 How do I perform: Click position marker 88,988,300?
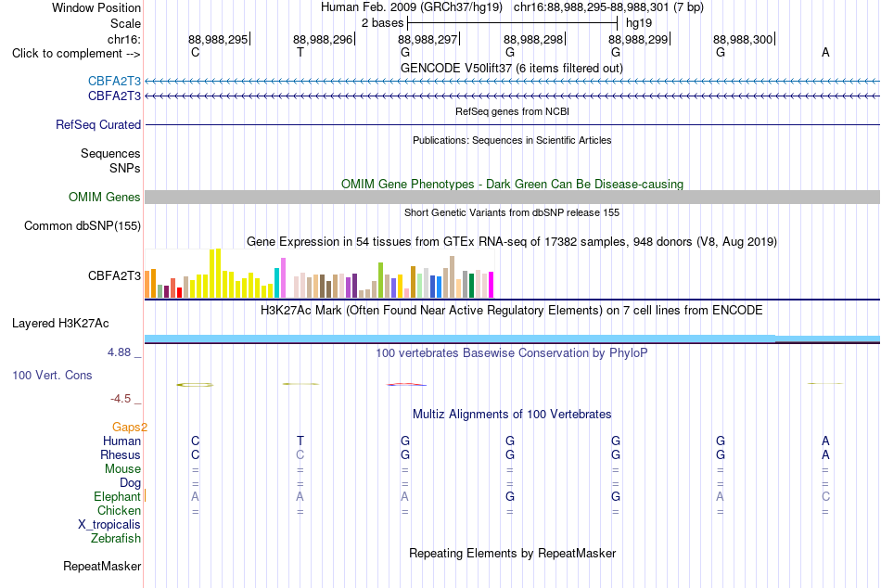(x=744, y=39)
